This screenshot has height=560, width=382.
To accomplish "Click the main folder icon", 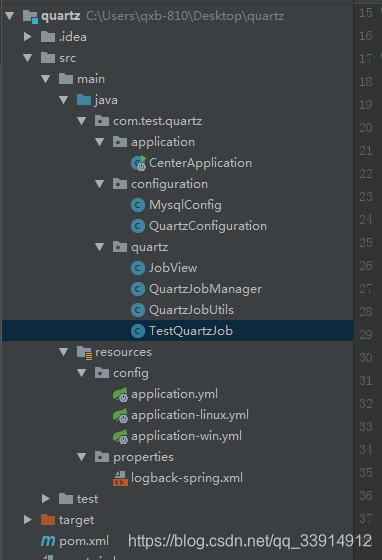I will [x=66, y=79].
